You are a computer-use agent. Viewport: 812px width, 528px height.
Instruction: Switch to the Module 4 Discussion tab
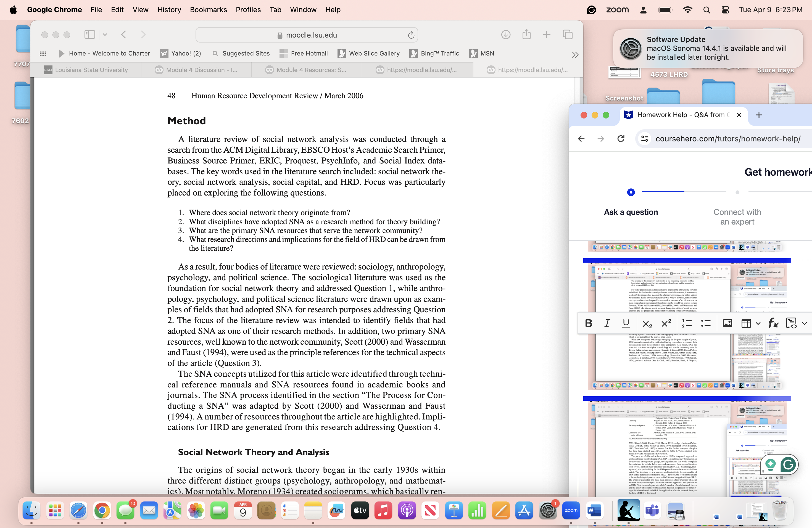click(x=200, y=70)
